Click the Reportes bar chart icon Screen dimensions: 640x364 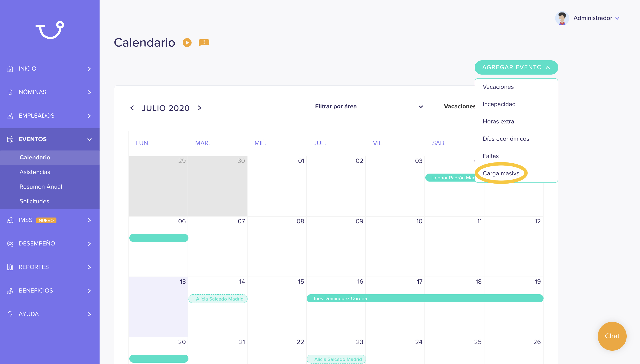[x=10, y=267]
